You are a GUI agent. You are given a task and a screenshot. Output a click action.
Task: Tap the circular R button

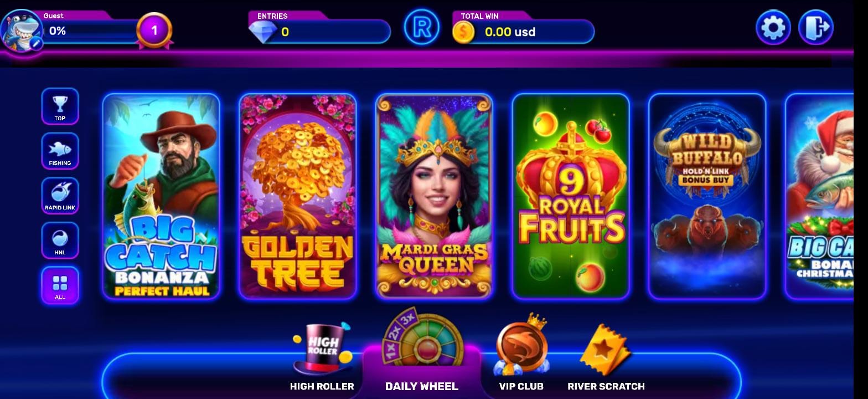tap(421, 28)
